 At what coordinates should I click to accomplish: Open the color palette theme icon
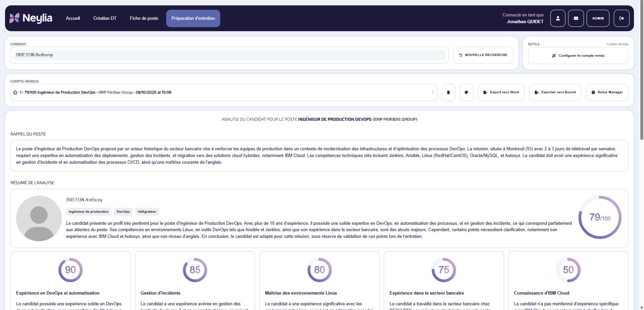coord(466,92)
